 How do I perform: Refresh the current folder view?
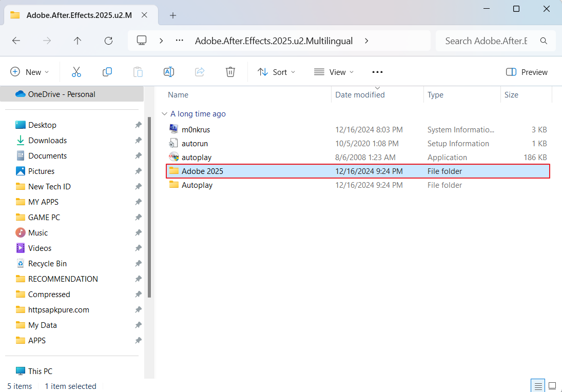click(108, 41)
